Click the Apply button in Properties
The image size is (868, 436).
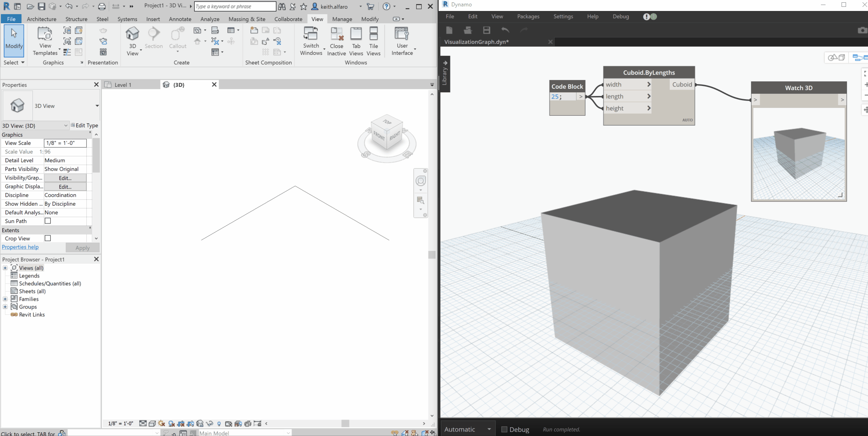[x=82, y=248]
